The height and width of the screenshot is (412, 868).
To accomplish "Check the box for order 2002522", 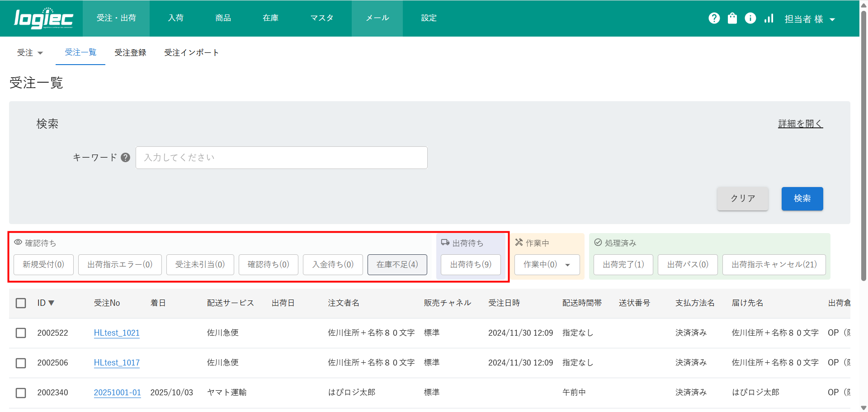I will [21, 333].
